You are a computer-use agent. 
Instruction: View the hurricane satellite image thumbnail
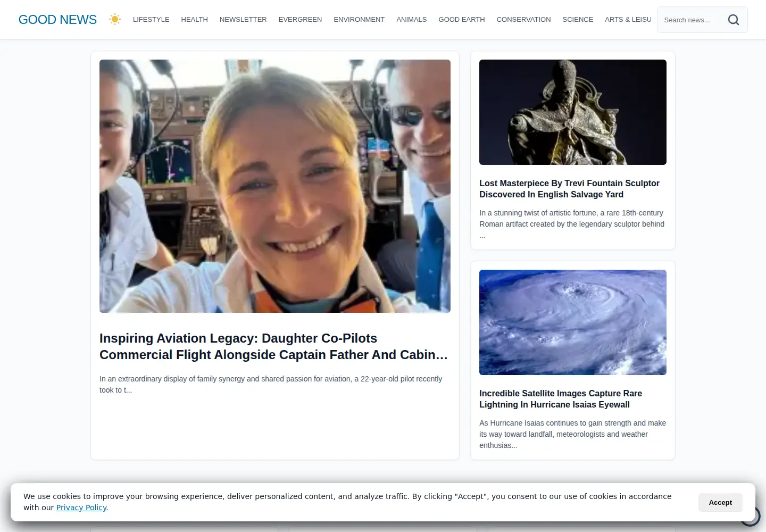[x=573, y=322]
